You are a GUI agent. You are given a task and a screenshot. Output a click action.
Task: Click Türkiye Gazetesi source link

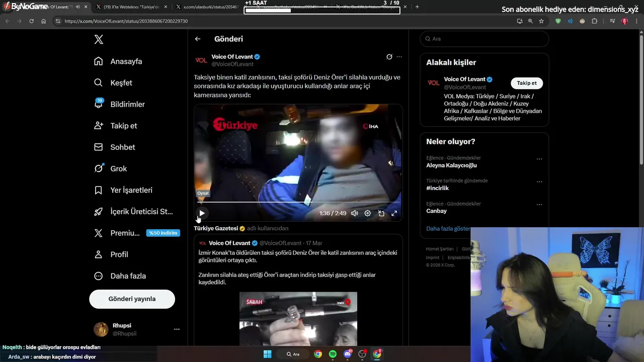tap(216, 228)
